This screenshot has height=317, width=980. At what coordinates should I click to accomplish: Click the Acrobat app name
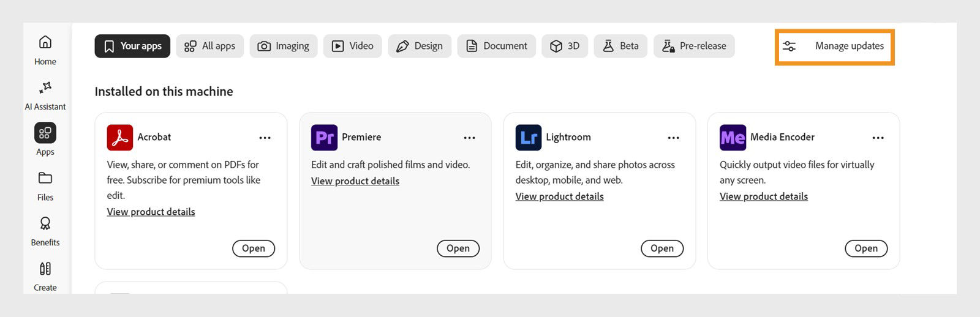(154, 137)
